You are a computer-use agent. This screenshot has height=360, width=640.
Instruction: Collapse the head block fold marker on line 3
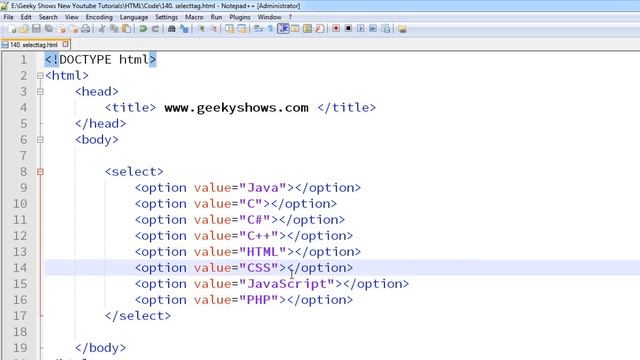[x=40, y=92]
